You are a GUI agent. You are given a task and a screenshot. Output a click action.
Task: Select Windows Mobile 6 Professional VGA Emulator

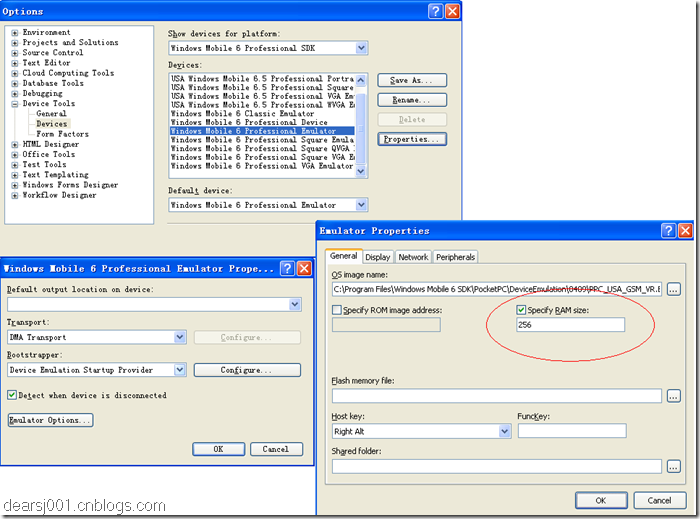262,166
